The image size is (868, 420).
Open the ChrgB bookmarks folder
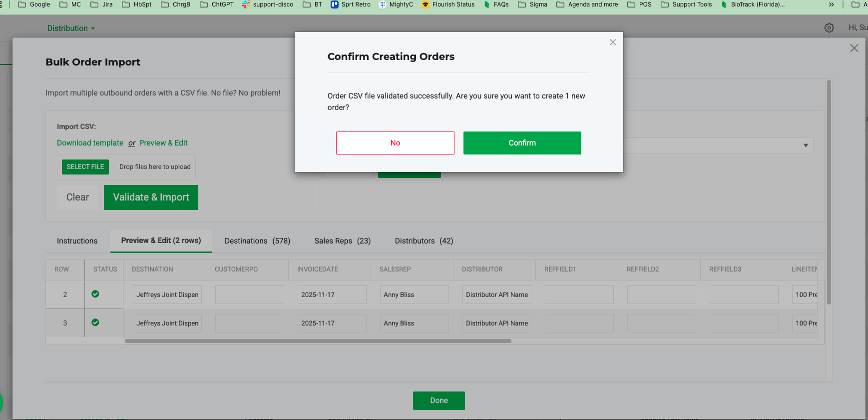(x=175, y=4)
